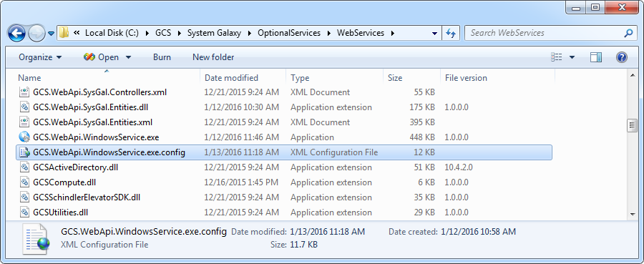The height and width of the screenshot is (264, 644).
Task: Minimize the Explorer window
Action: click(x=576, y=8)
